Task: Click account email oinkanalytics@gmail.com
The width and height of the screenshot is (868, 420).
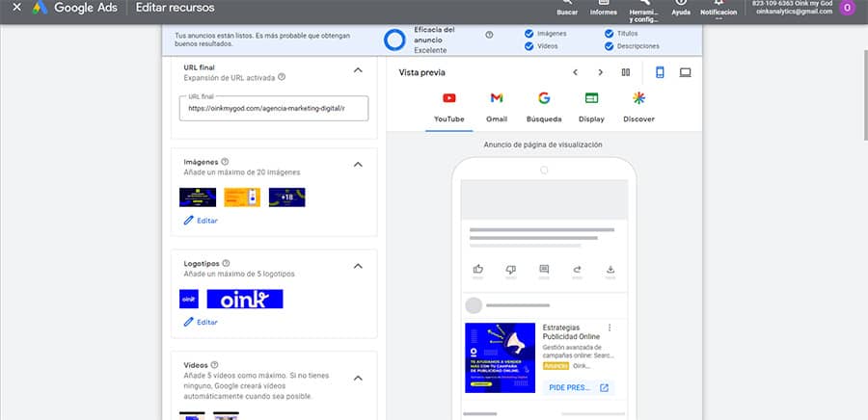Action: (795, 12)
